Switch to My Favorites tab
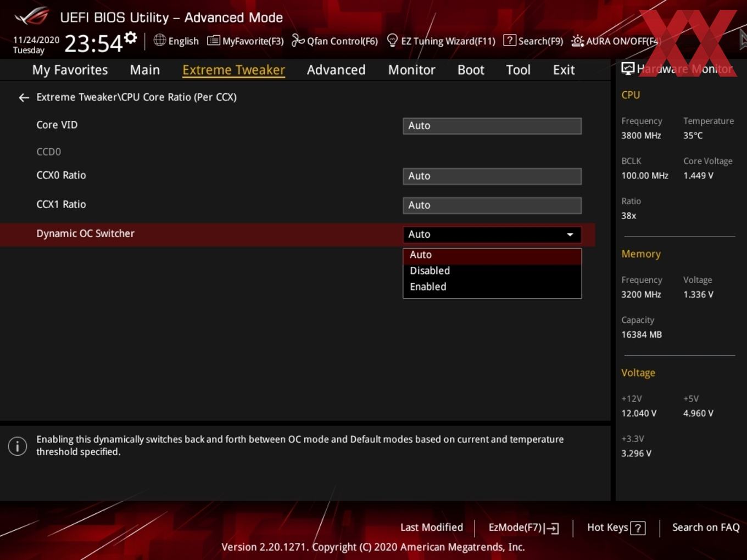The height and width of the screenshot is (560, 747). 70,70
